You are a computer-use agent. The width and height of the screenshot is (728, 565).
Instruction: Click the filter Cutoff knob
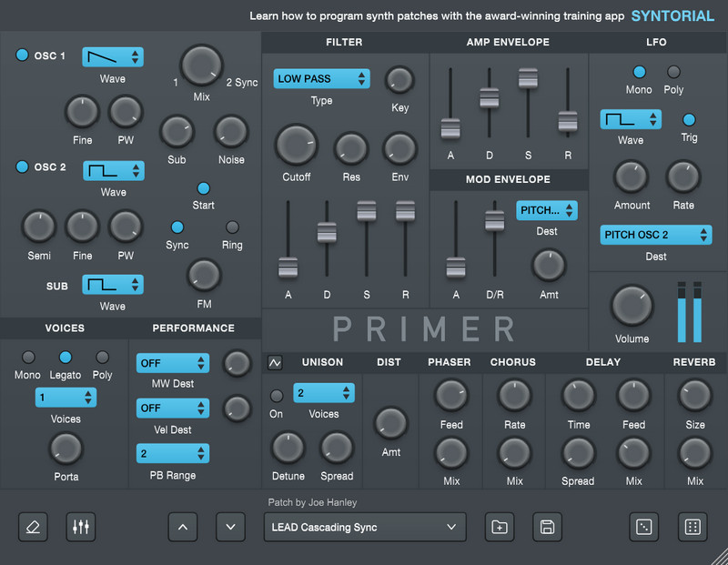[297, 145]
